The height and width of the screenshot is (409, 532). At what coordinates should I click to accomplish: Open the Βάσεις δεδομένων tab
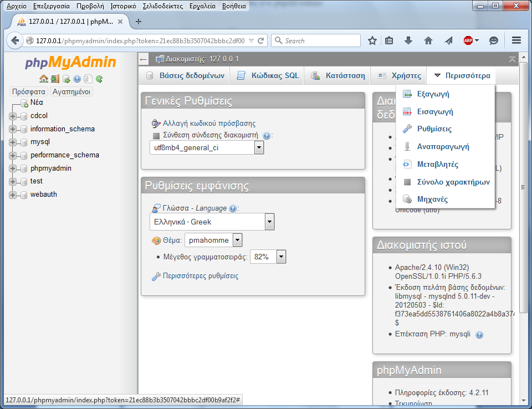click(x=185, y=75)
